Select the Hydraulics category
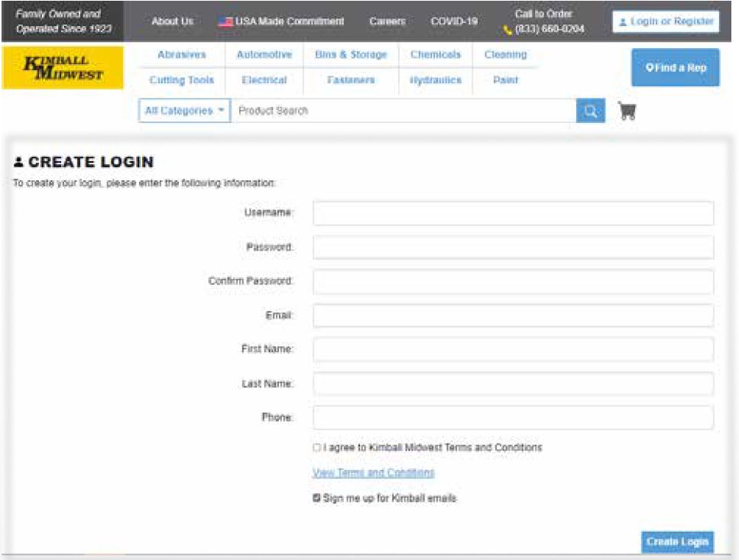739x560 pixels. [x=436, y=80]
